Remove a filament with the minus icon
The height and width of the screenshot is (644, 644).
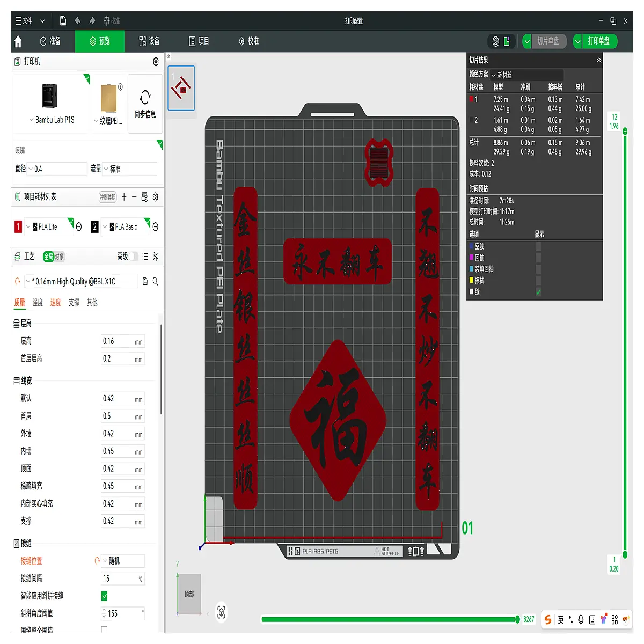(x=134, y=197)
